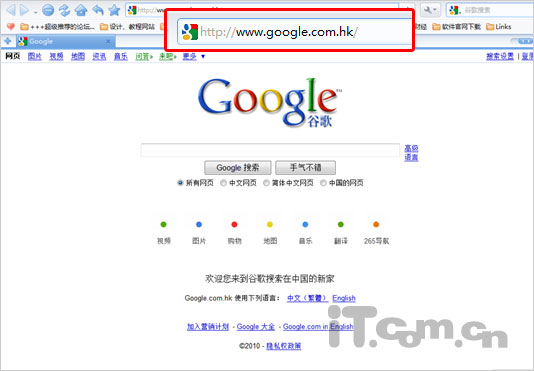Click the browser Back arrow
Viewport: 534px width, 371px height.
(x=11, y=10)
